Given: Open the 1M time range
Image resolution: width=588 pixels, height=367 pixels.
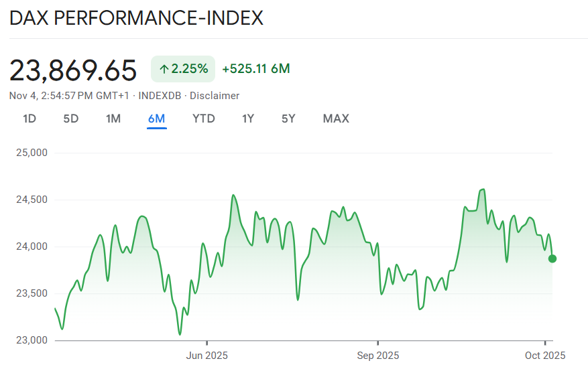Looking at the screenshot, I should 113,119.
